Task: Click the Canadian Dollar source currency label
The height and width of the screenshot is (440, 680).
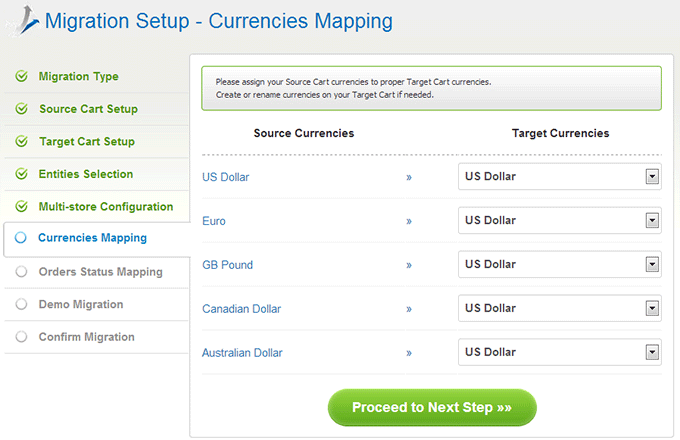Action: coord(242,309)
